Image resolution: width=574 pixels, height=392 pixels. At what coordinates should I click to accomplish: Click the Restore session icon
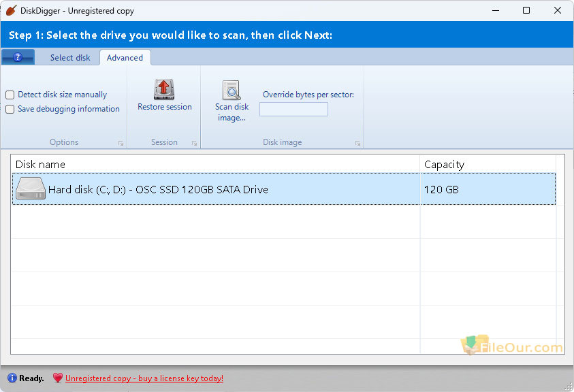pos(164,89)
